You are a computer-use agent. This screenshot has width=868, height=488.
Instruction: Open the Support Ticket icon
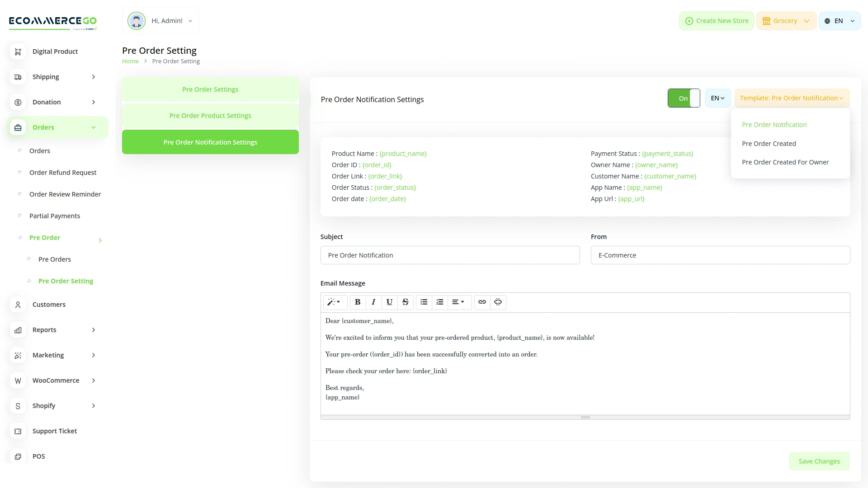click(x=18, y=431)
